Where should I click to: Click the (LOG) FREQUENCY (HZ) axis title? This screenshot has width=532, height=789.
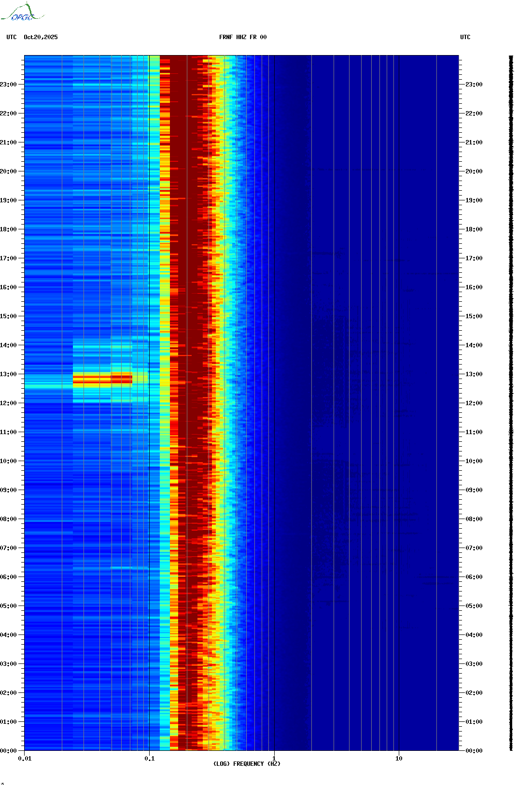pyautogui.click(x=247, y=764)
